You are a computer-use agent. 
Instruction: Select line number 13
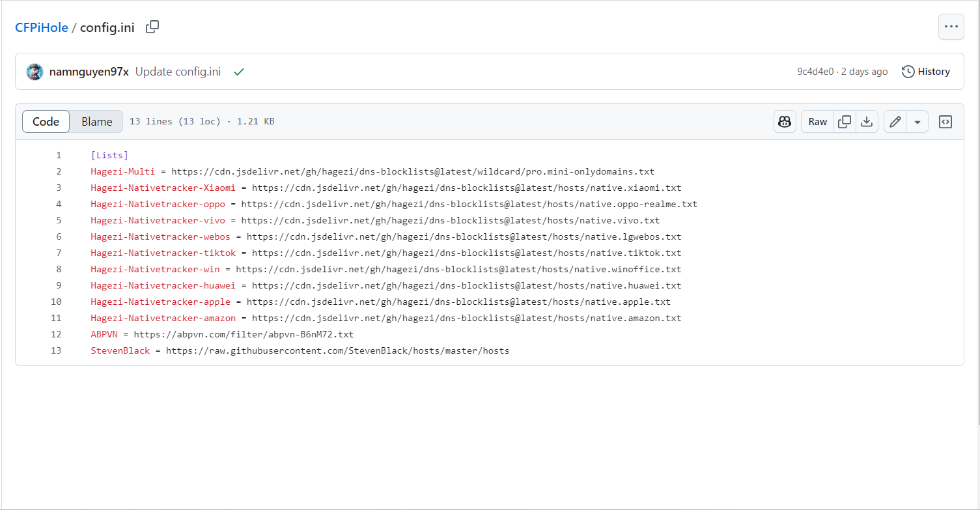pos(56,350)
